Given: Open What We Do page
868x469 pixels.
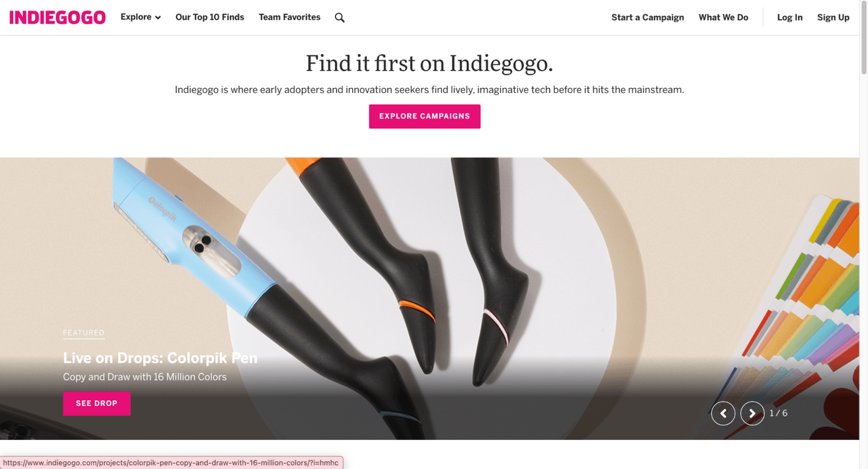Looking at the screenshot, I should [x=724, y=17].
